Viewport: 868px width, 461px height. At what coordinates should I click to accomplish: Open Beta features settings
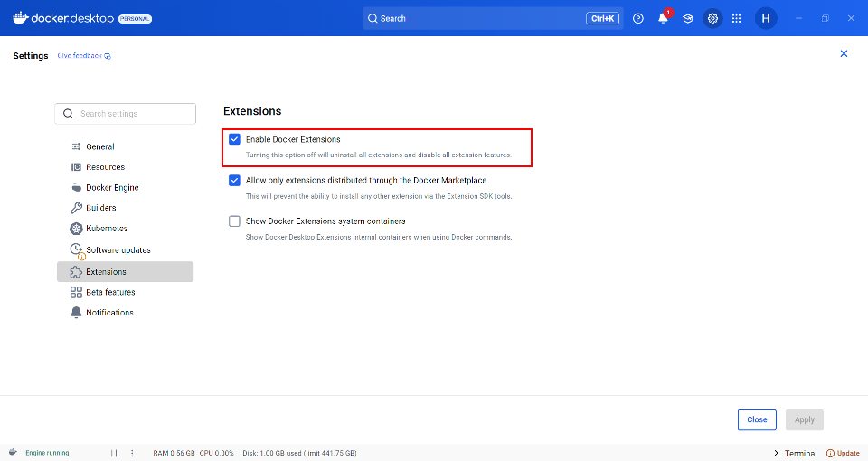pos(110,292)
